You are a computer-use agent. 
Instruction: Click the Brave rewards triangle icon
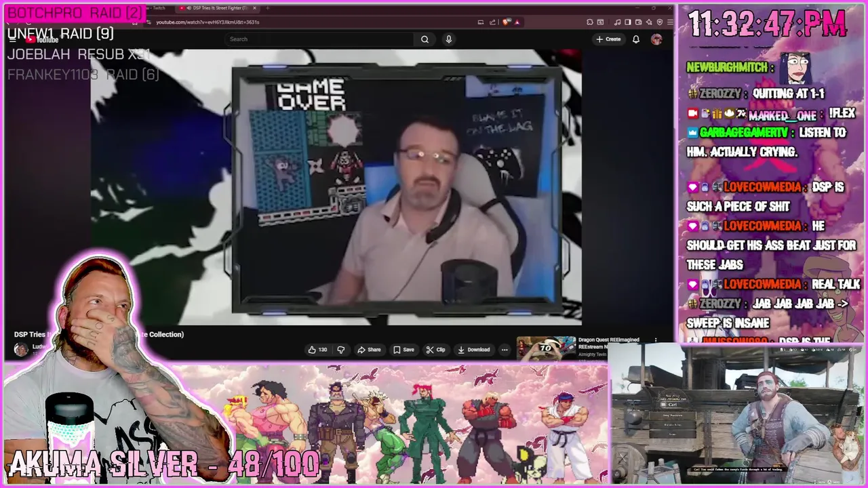tap(517, 22)
